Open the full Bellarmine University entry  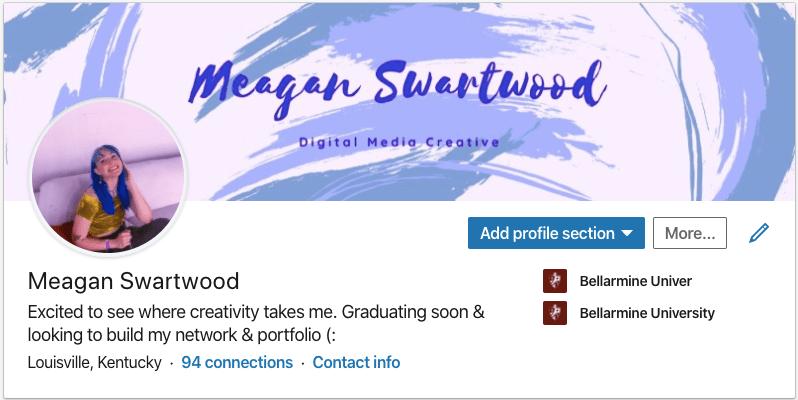pyautogui.click(x=647, y=313)
